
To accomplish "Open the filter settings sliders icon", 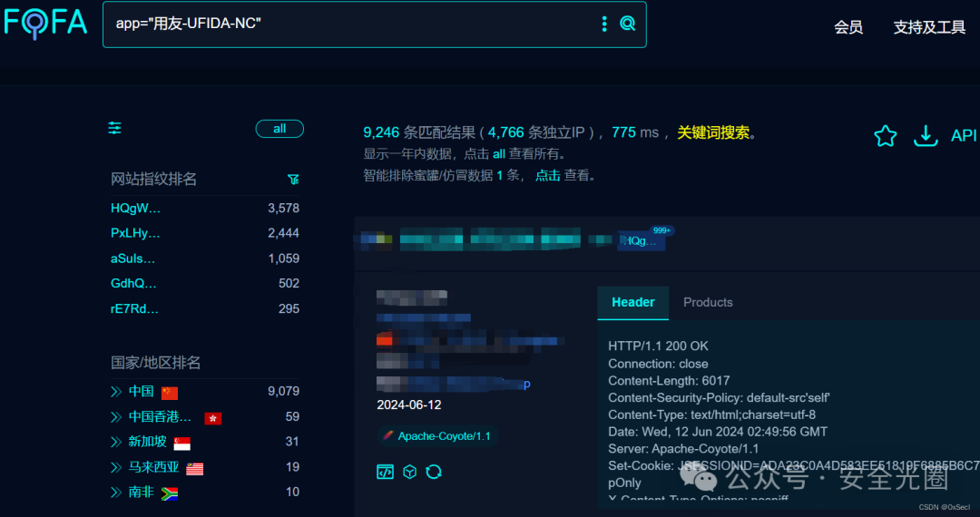I will (114, 129).
